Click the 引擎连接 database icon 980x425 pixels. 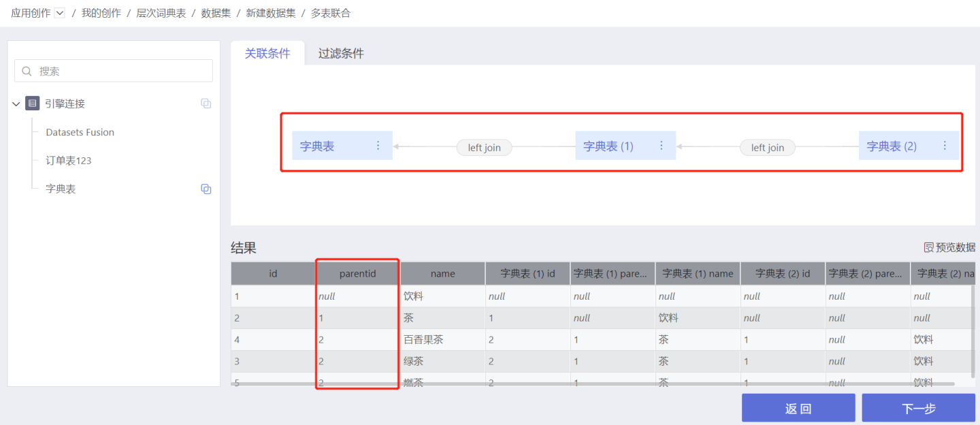coord(33,104)
